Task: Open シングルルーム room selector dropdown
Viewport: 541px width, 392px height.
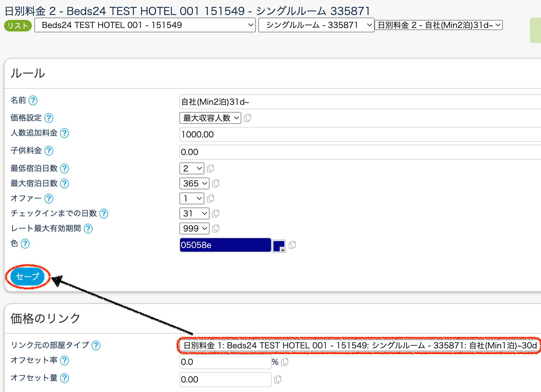Action: pyautogui.click(x=316, y=25)
